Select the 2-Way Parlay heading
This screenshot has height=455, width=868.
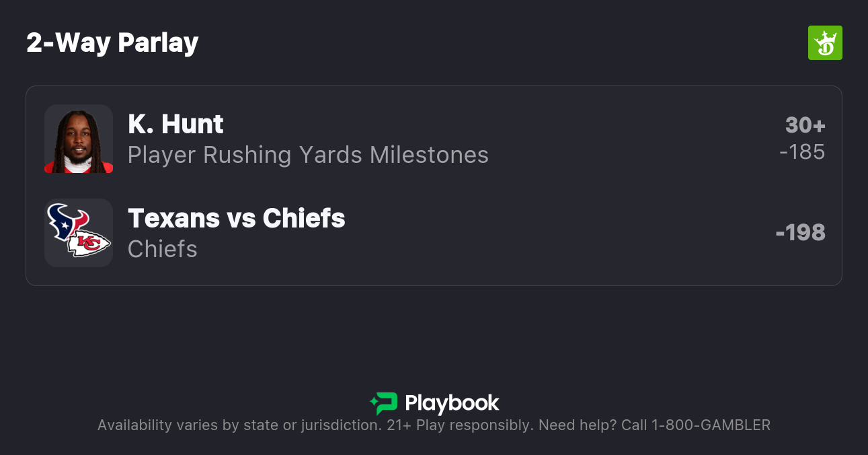(x=112, y=43)
